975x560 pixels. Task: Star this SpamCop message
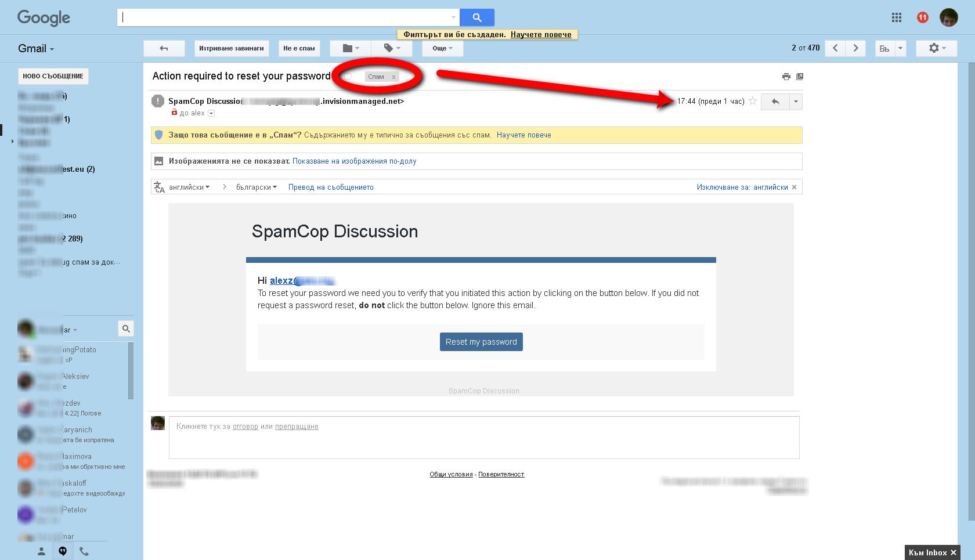pyautogui.click(x=753, y=101)
